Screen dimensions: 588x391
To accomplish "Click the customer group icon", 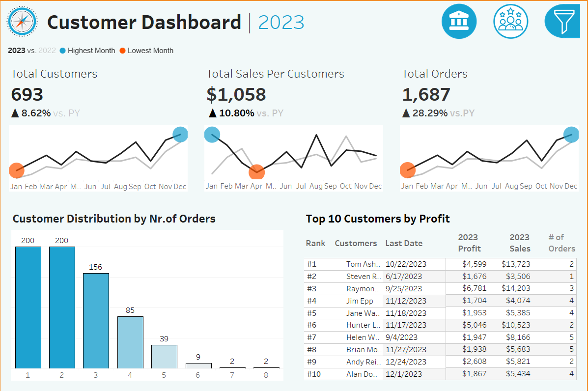I will pyautogui.click(x=511, y=21).
